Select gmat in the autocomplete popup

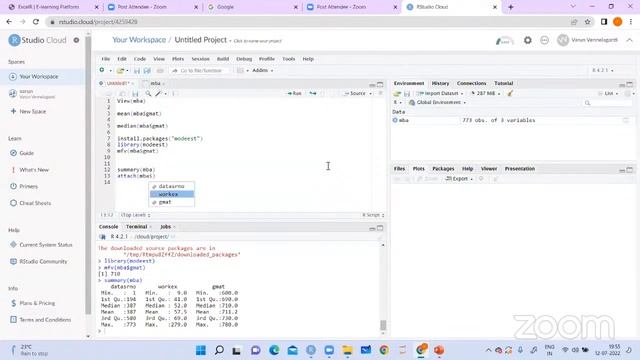(x=172, y=202)
